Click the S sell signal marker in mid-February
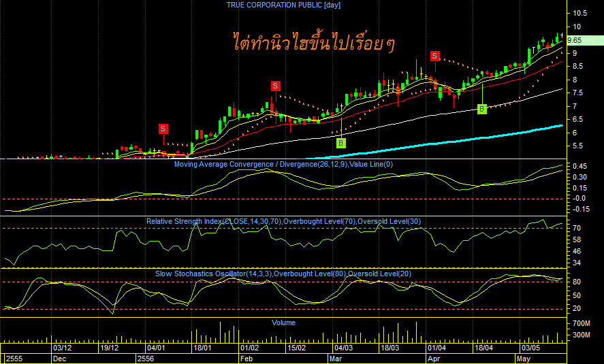The width and height of the screenshot is (604, 364). pos(275,86)
